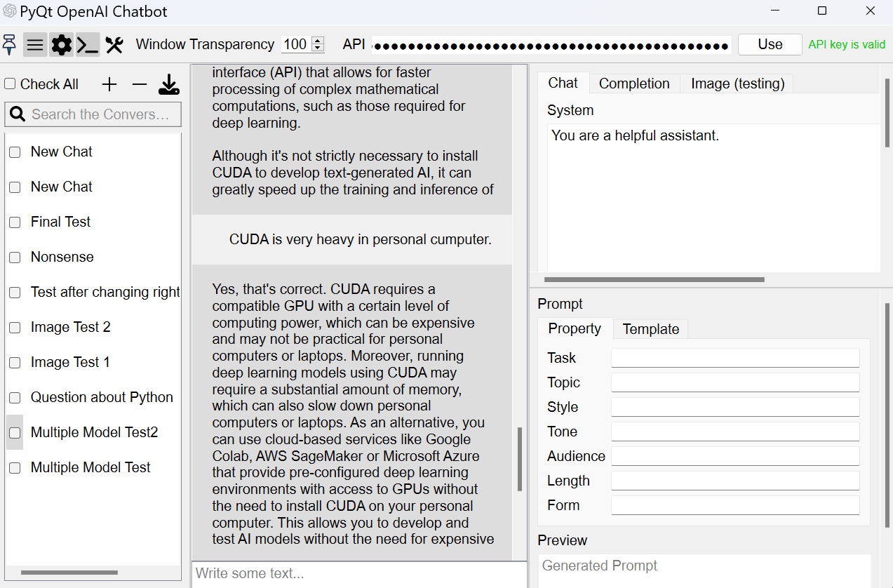893x588 pixels.
Task: Click the OpenAI logo in title bar
Action: click(x=10, y=11)
